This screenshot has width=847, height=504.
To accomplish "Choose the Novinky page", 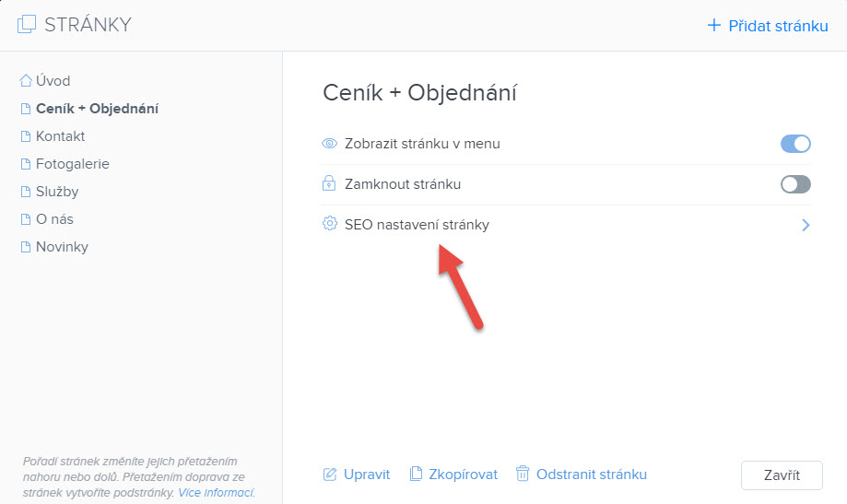I will 62,247.
